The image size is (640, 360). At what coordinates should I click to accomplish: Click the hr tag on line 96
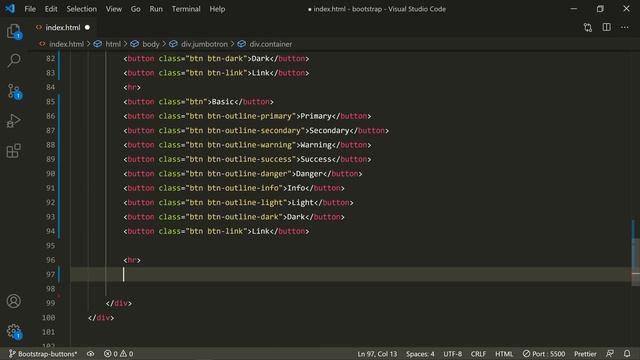pyautogui.click(x=132, y=260)
